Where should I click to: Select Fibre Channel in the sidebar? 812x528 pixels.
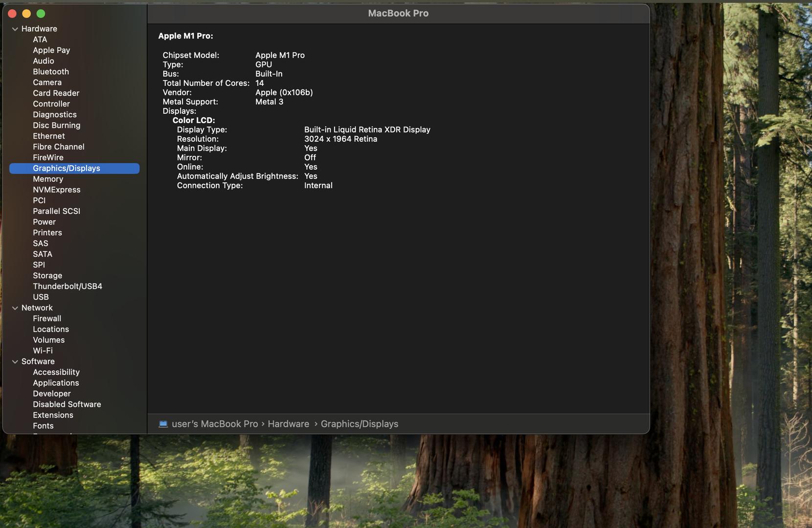click(x=59, y=147)
